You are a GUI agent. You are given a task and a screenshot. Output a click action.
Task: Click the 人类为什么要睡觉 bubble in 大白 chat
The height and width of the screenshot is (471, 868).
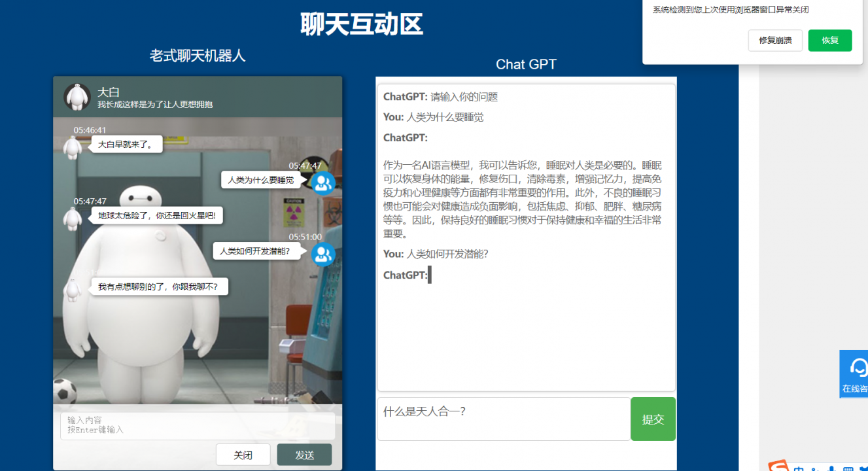[x=261, y=180]
